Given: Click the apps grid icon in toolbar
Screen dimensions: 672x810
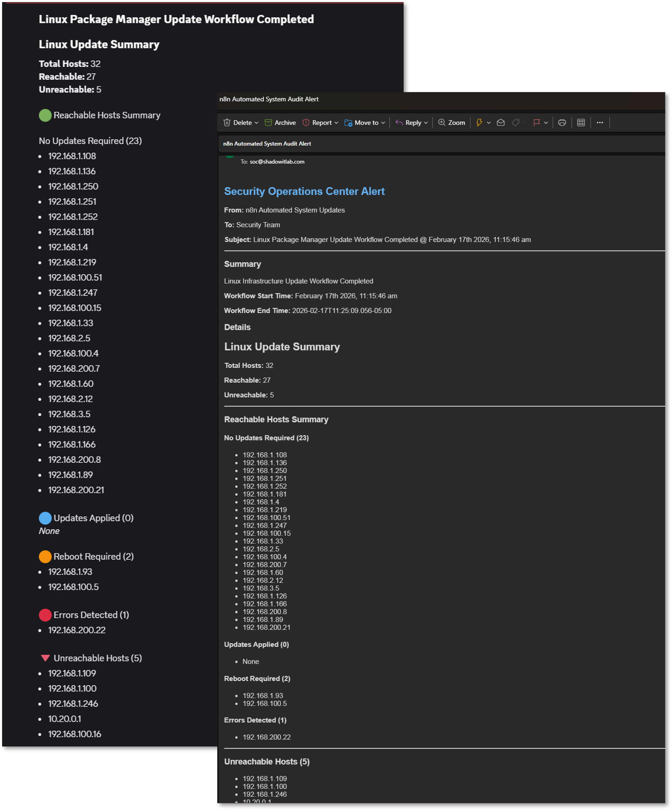Looking at the screenshot, I should click(x=581, y=123).
